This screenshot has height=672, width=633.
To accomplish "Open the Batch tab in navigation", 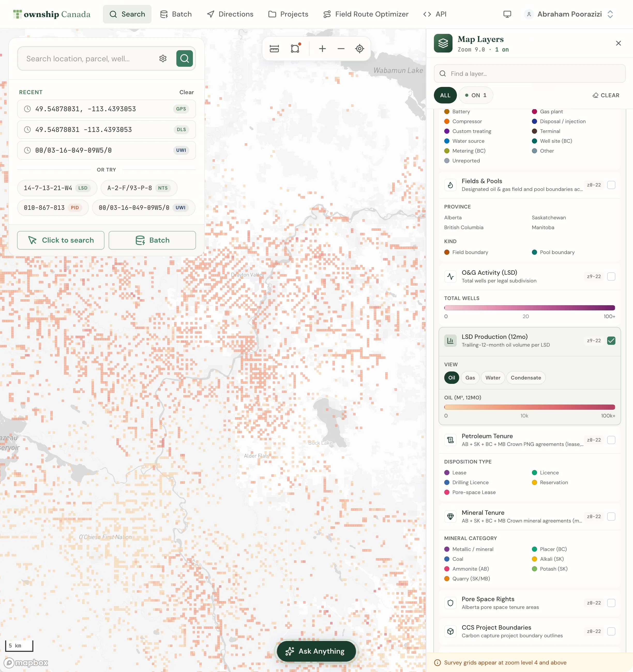I will tap(176, 14).
